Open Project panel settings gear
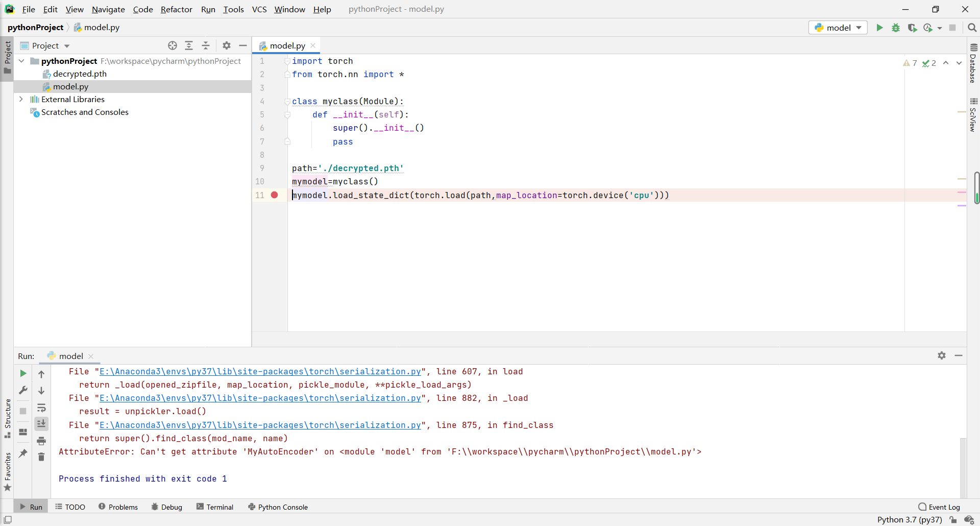 [x=227, y=45]
